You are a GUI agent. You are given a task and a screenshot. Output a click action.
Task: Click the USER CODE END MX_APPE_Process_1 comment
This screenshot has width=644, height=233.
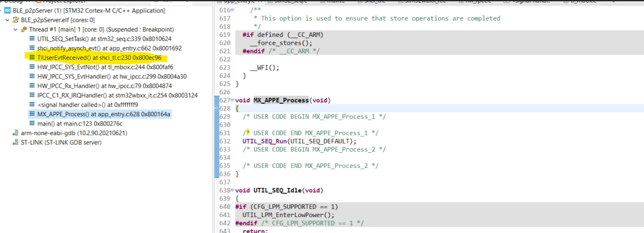[x=310, y=133]
